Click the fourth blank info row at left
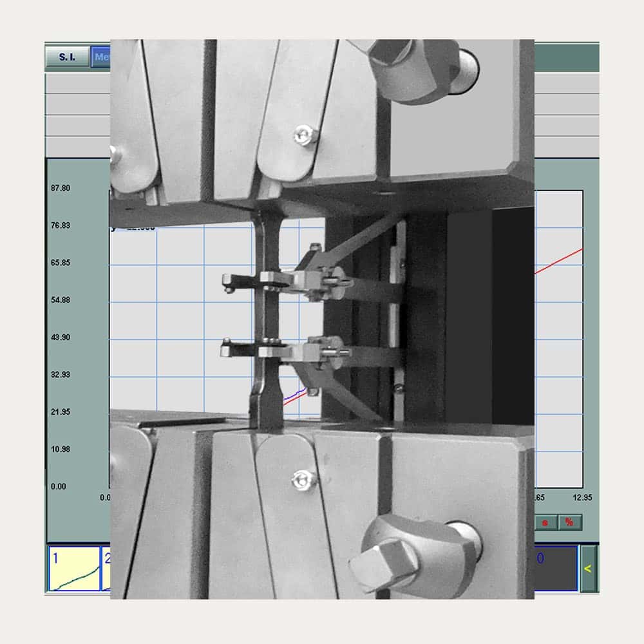 click(77, 146)
